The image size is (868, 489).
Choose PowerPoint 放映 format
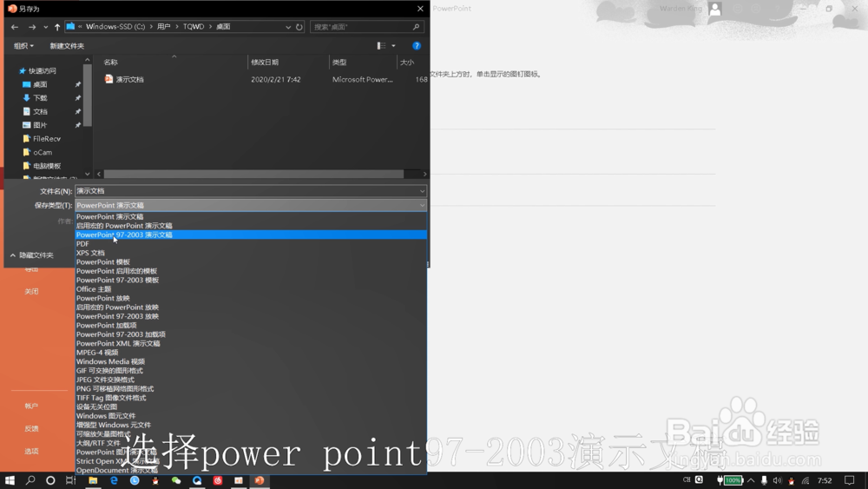pyautogui.click(x=251, y=298)
